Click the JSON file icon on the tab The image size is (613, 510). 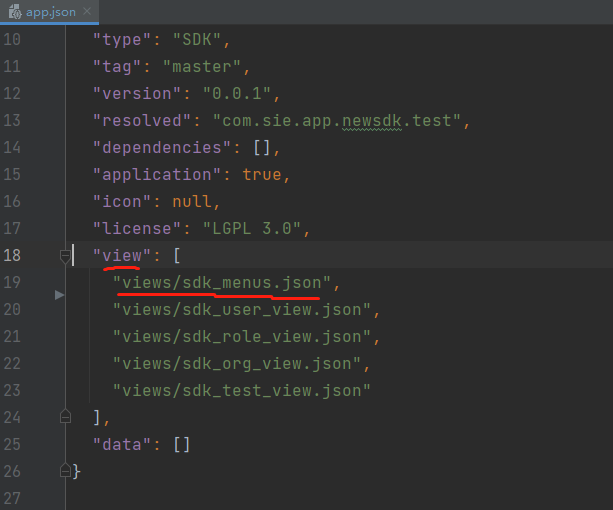(x=14, y=12)
